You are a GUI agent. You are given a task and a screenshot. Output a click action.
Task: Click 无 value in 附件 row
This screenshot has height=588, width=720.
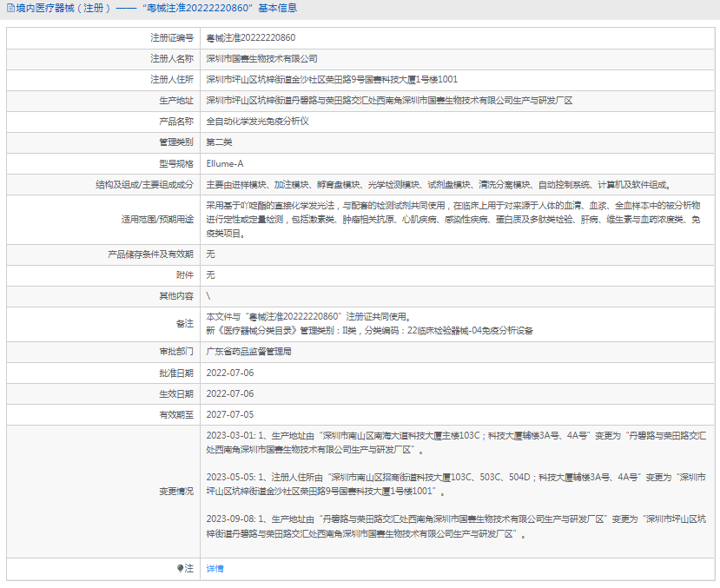(210, 275)
